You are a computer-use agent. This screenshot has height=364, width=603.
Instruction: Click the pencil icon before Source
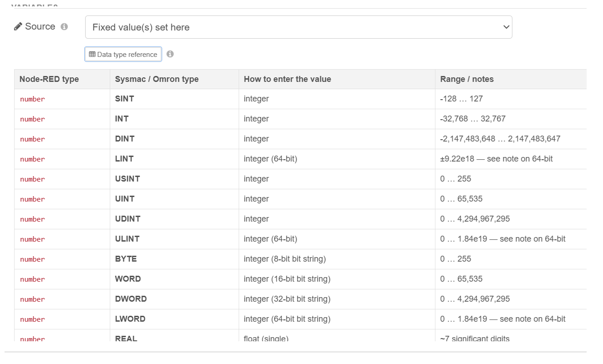point(18,26)
